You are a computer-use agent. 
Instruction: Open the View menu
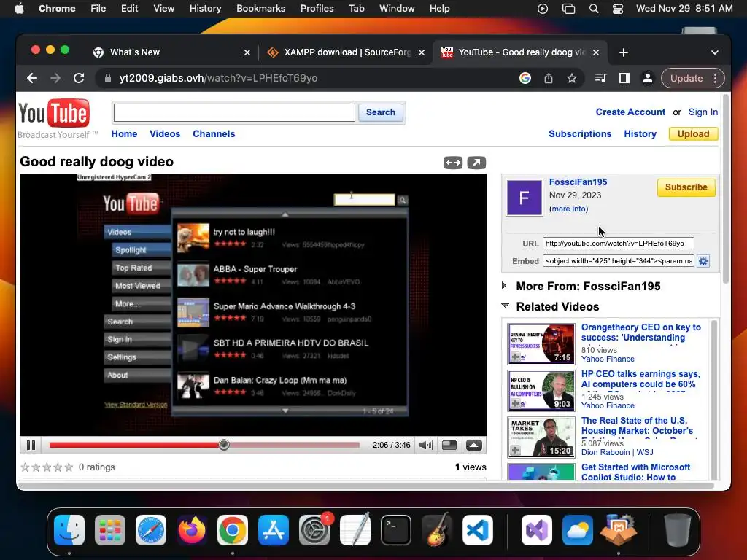tap(164, 9)
